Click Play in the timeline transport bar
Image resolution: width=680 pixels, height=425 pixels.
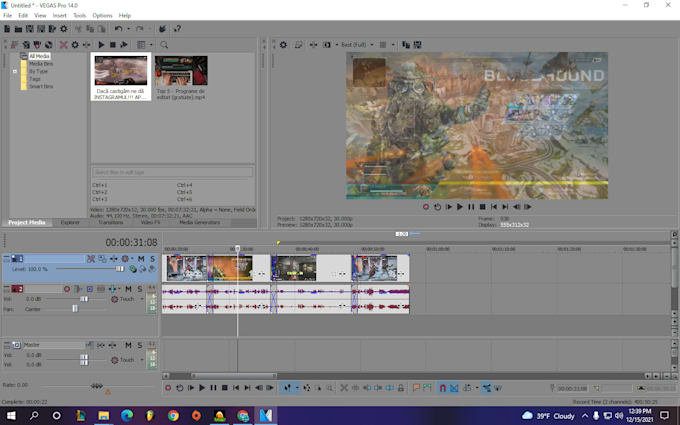point(202,388)
